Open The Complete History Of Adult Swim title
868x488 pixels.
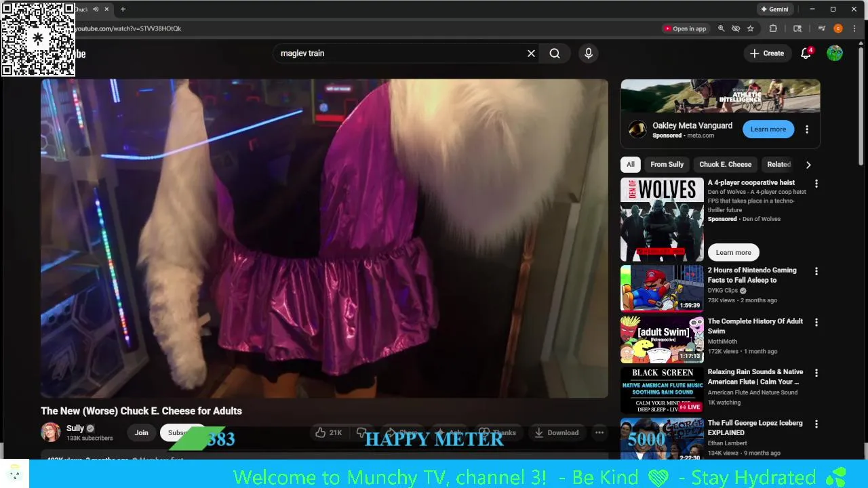coord(755,326)
